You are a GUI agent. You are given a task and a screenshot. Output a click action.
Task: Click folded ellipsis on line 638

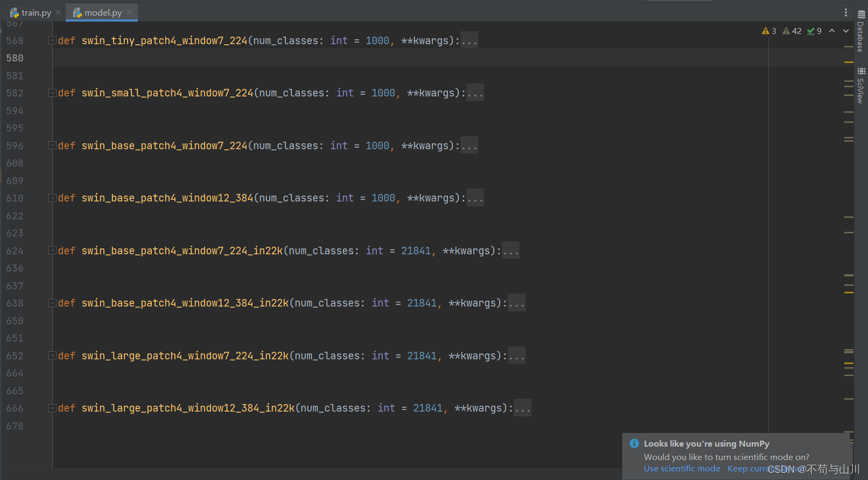516,303
